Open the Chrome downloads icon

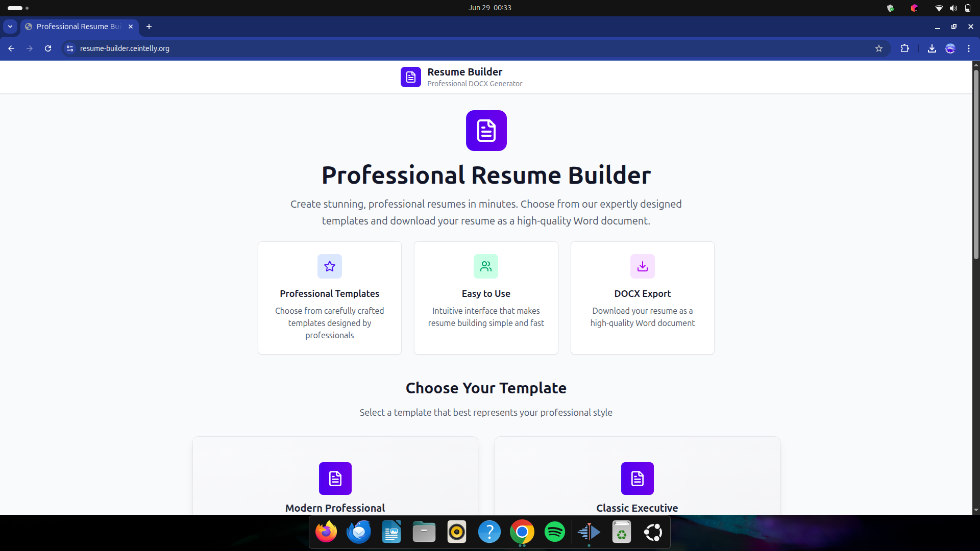932,48
